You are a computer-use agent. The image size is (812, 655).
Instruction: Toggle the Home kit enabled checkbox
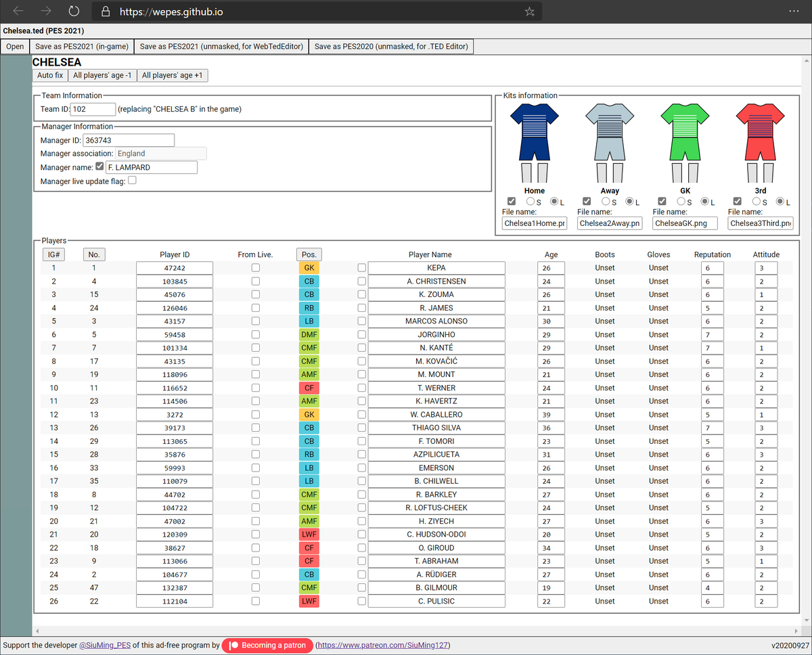(x=512, y=202)
